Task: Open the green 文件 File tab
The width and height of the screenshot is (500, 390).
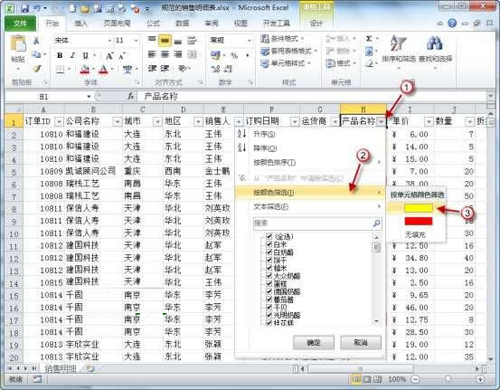Action: pos(20,23)
